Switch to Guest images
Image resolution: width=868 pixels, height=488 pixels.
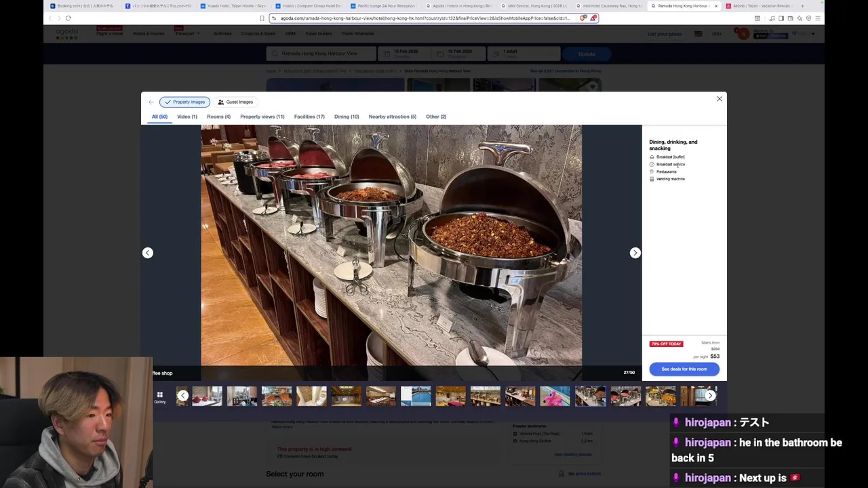click(x=235, y=102)
